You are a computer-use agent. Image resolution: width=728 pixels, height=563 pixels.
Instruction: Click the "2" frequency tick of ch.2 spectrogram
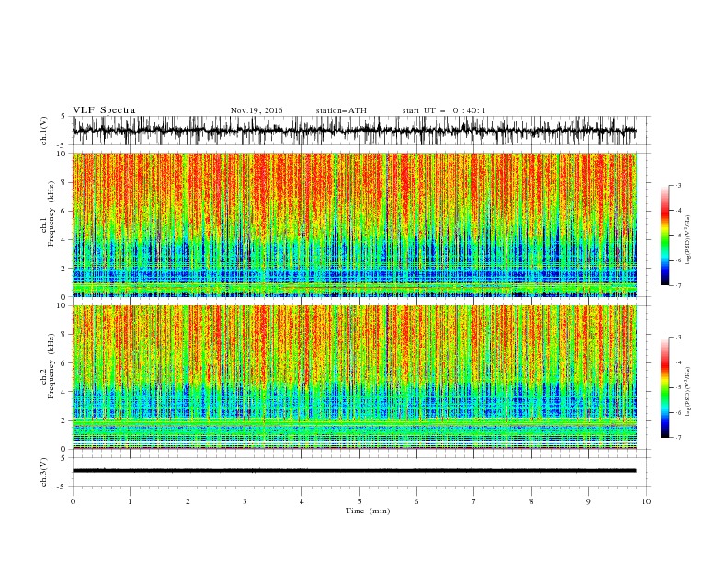pos(63,420)
